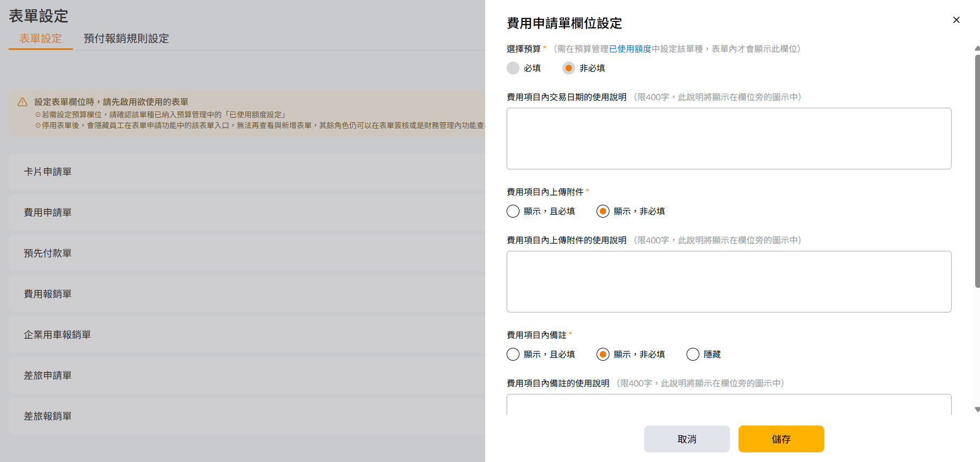This screenshot has width=980, height=462.
Task: Focus the 備註的使用說明 text area
Action: point(729,404)
